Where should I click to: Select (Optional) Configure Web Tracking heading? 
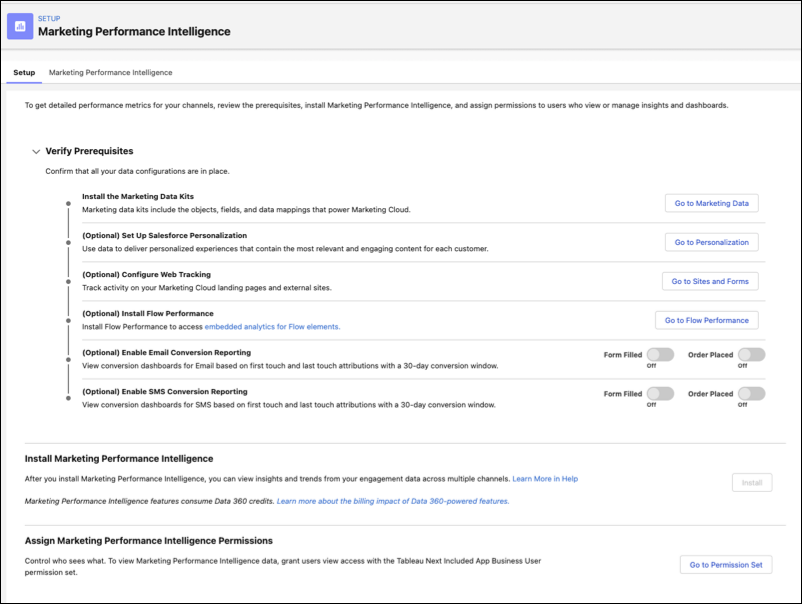click(x=146, y=274)
